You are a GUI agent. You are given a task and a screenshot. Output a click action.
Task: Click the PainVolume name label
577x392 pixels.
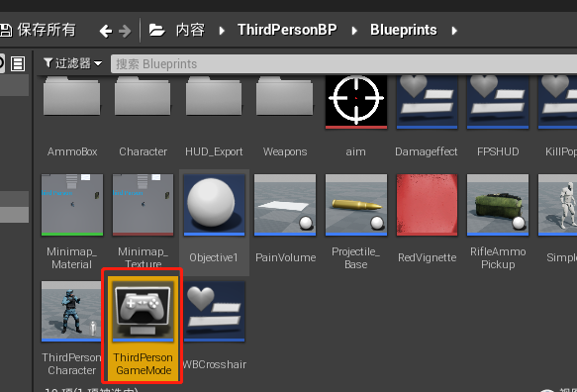[286, 257]
